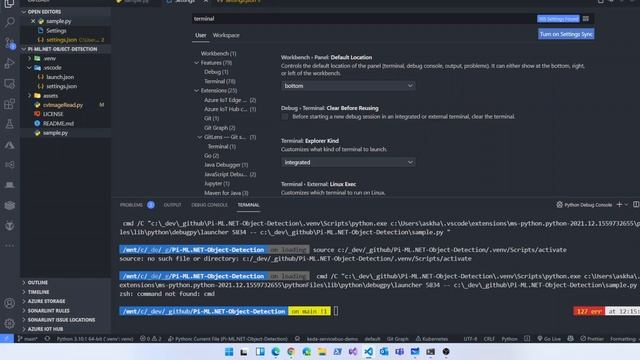Open the Azure view in activity bar
The height and width of the screenshot is (360, 640).
(x=9, y=145)
